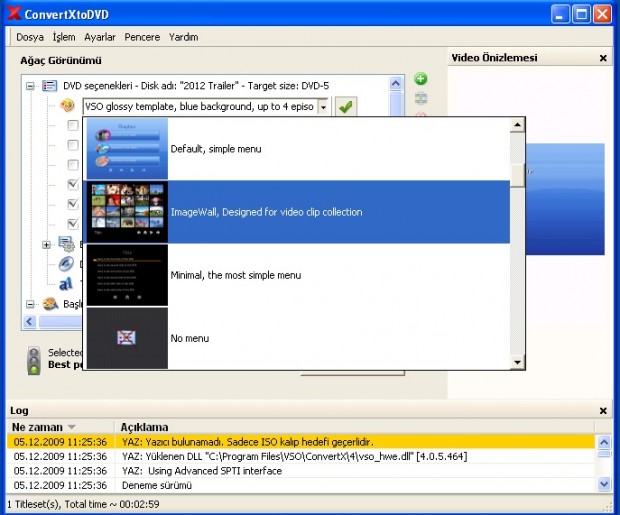Confirm template with the green checkmark button
This screenshot has width=620, height=515.
tap(345, 106)
